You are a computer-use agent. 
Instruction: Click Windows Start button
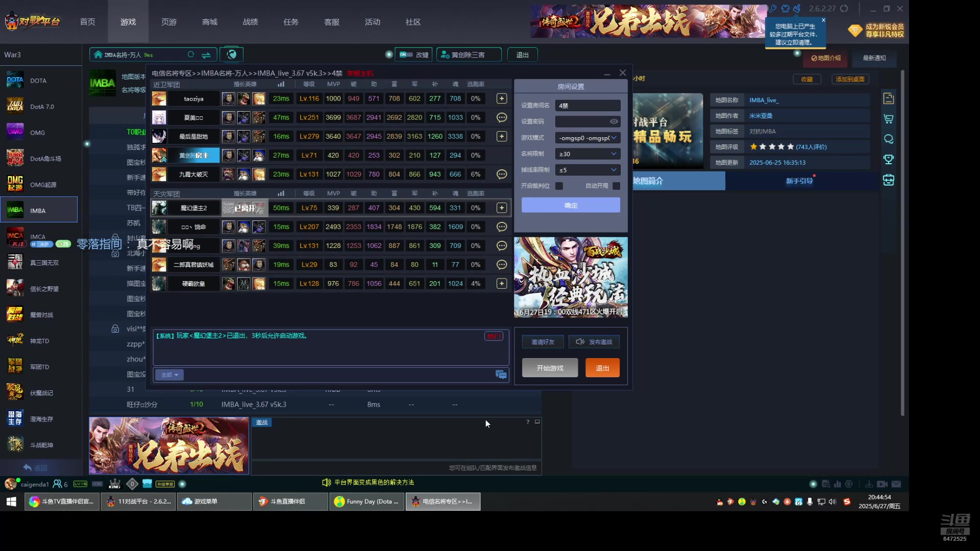click(11, 502)
